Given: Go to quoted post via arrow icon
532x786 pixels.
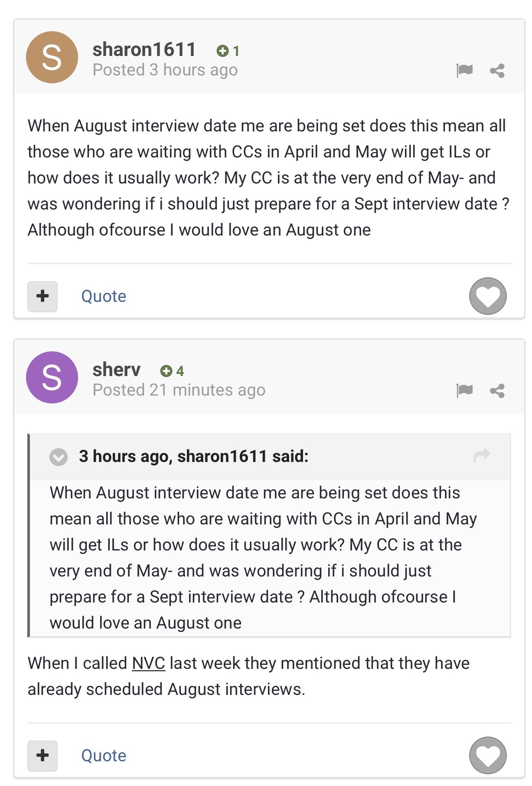Looking at the screenshot, I should point(482,455).
